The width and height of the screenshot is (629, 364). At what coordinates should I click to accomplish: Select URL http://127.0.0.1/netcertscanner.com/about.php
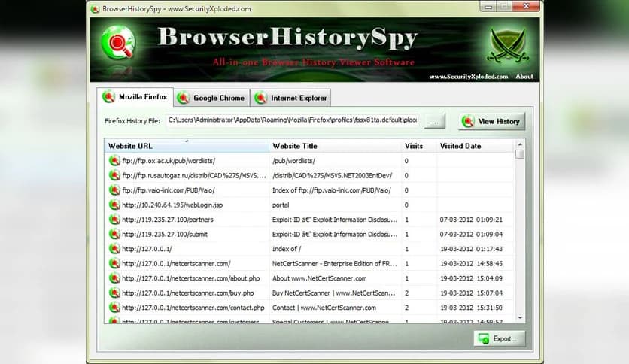click(x=191, y=278)
